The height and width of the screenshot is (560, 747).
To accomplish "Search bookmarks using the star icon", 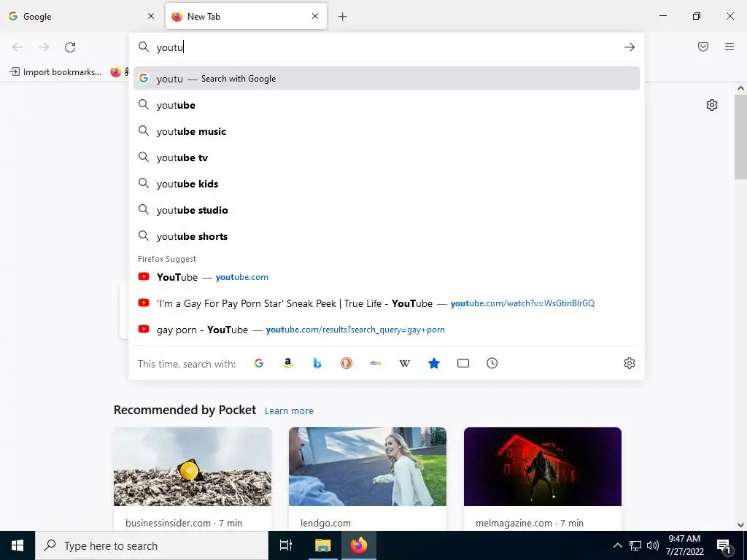I will pos(434,363).
